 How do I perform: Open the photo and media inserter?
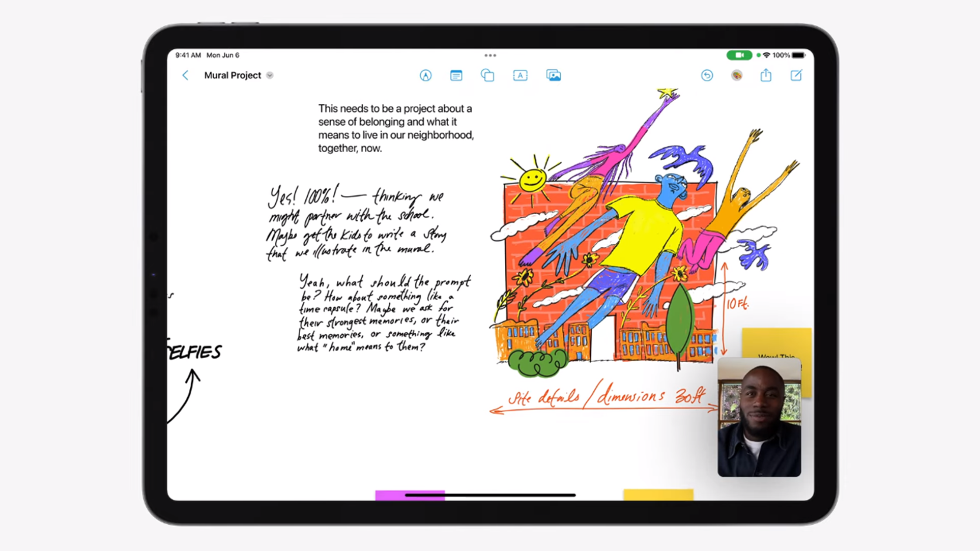click(x=553, y=75)
